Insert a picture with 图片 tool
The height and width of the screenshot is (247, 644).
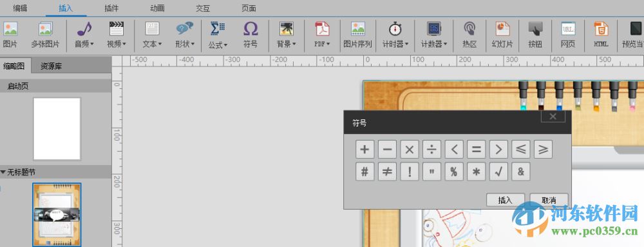tap(10, 35)
